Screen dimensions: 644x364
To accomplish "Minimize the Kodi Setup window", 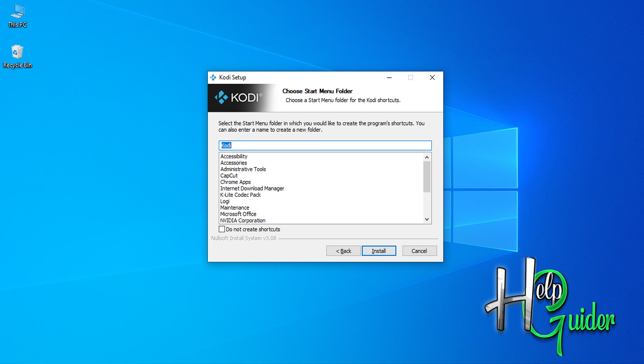I will click(389, 78).
